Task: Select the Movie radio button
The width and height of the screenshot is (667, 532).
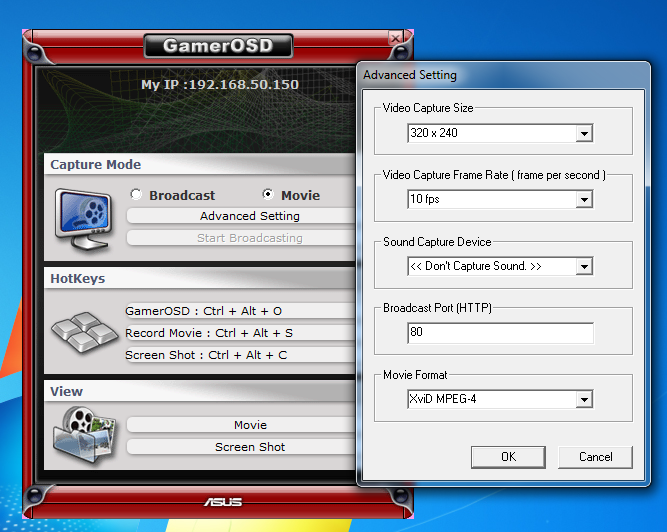Action: (268, 194)
